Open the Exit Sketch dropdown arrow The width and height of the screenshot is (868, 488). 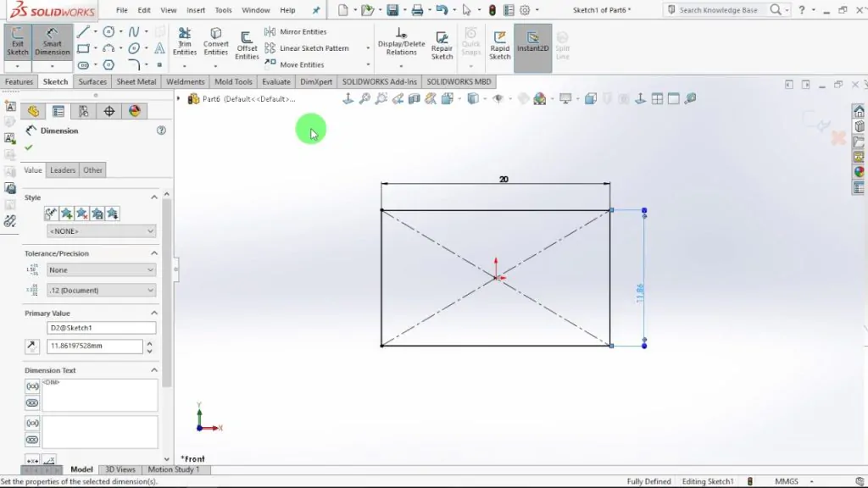click(17, 66)
